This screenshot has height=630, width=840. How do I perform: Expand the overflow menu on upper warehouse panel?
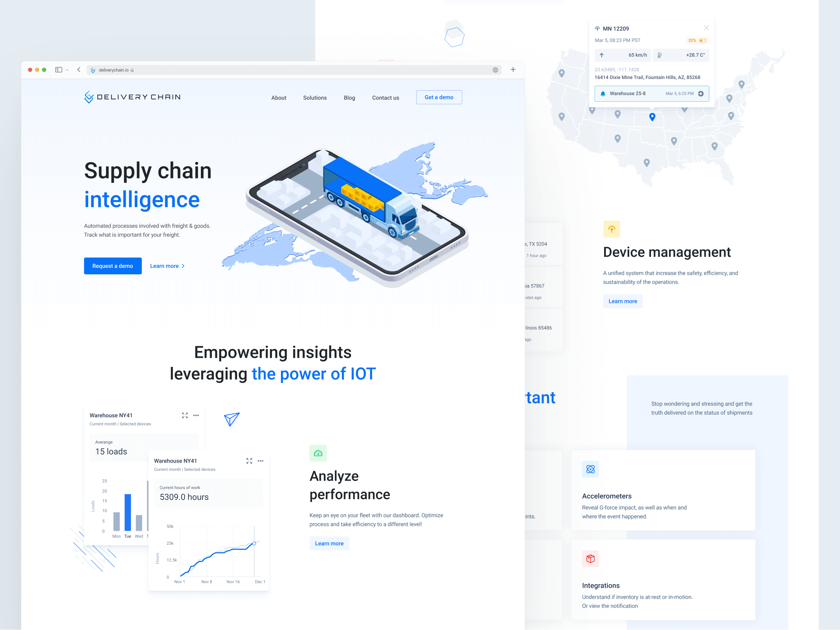point(196,415)
